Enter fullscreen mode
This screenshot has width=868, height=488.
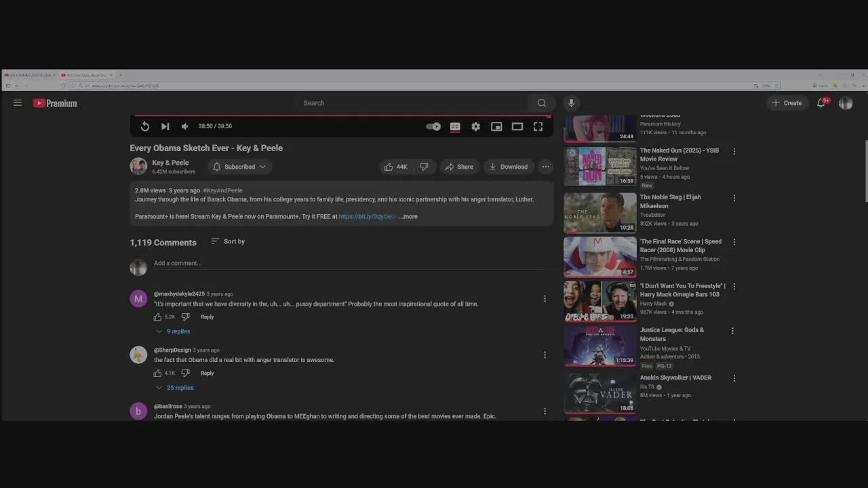pos(538,127)
